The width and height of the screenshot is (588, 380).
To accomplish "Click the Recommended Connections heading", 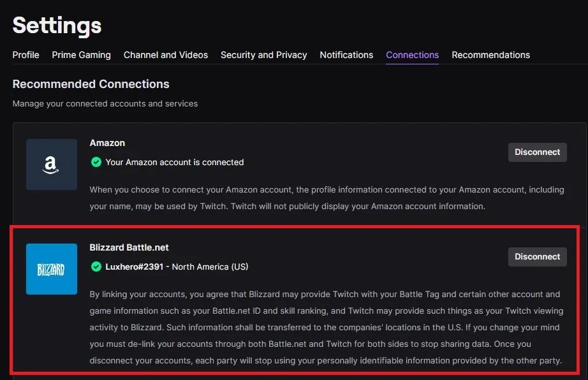I will pyautogui.click(x=91, y=84).
